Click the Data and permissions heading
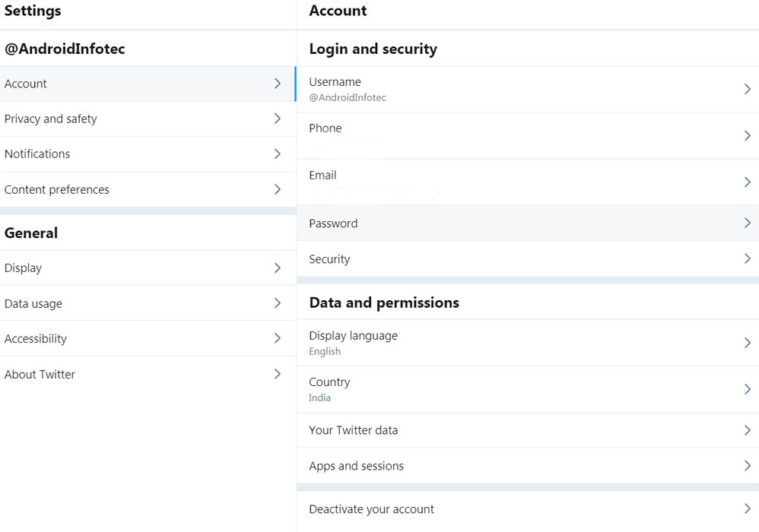The height and width of the screenshot is (532, 759). pyautogui.click(x=384, y=302)
